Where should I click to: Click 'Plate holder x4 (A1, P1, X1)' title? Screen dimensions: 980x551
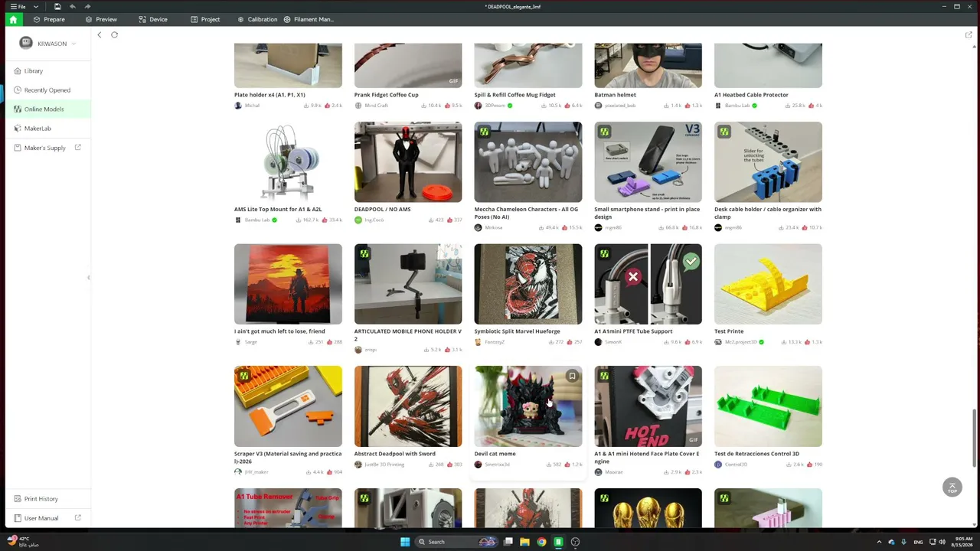click(269, 95)
